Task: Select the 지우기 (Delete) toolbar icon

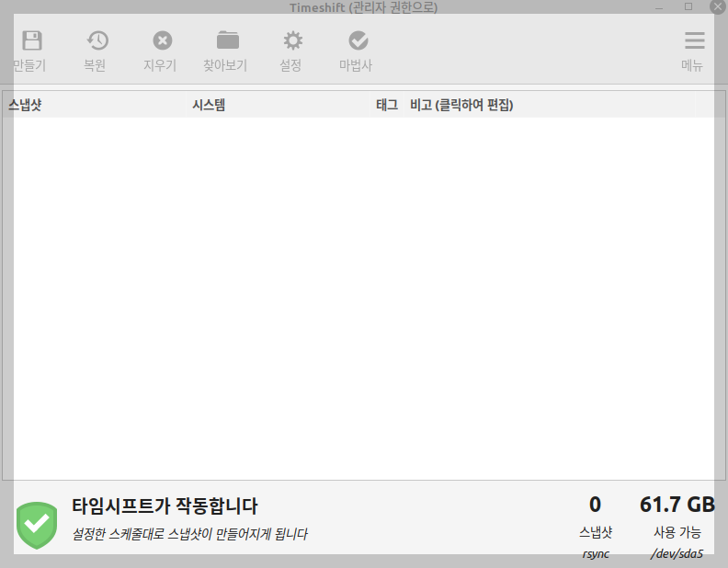Action: pyautogui.click(x=163, y=40)
